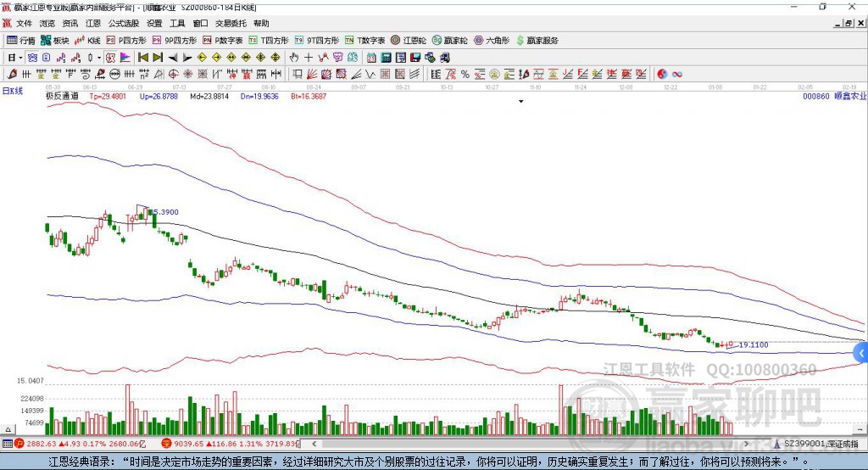Toggle the 权 price adjustment button

tap(110, 58)
